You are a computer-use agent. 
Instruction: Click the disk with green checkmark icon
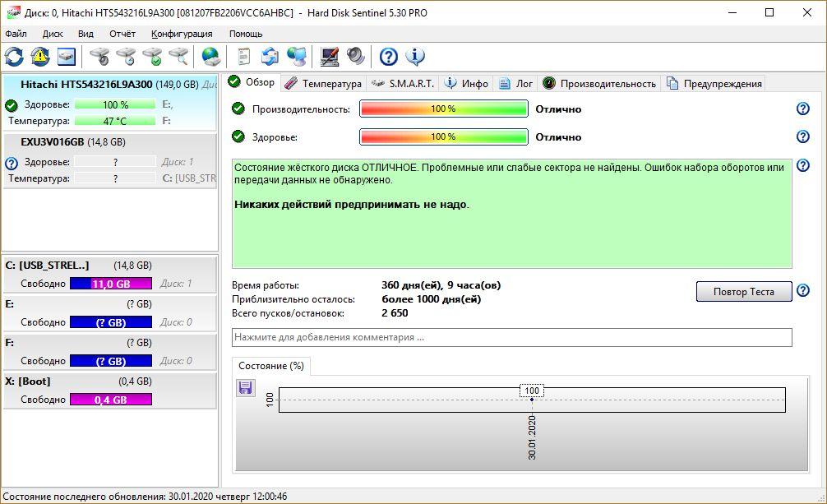[152, 57]
